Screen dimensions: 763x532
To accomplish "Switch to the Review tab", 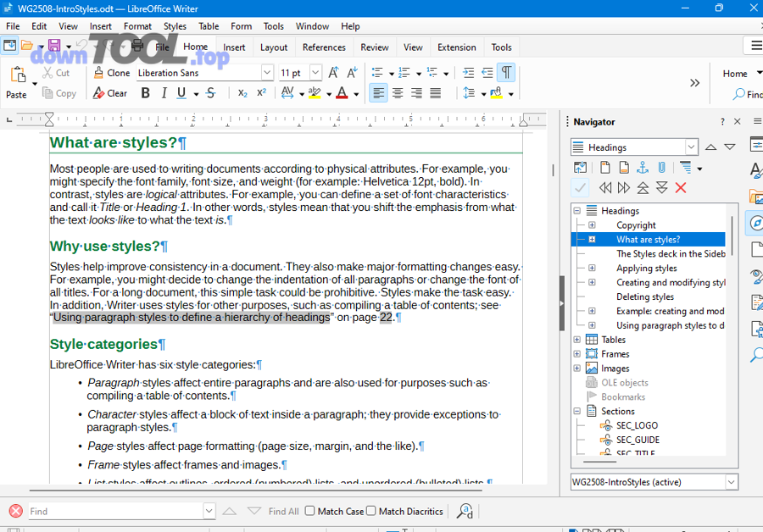I will (374, 47).
